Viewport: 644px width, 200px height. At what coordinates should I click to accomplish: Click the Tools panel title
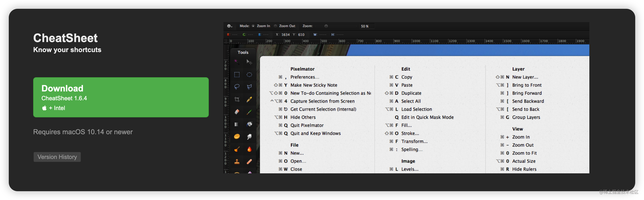coord(243,52)
